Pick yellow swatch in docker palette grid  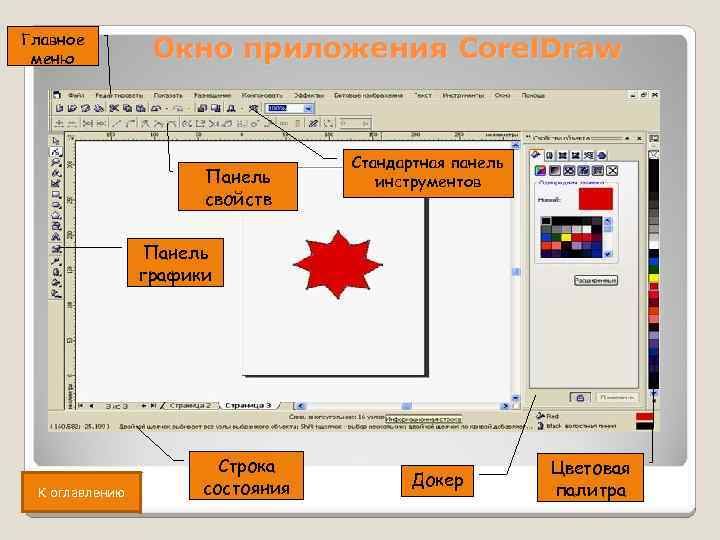click(566, 237)
